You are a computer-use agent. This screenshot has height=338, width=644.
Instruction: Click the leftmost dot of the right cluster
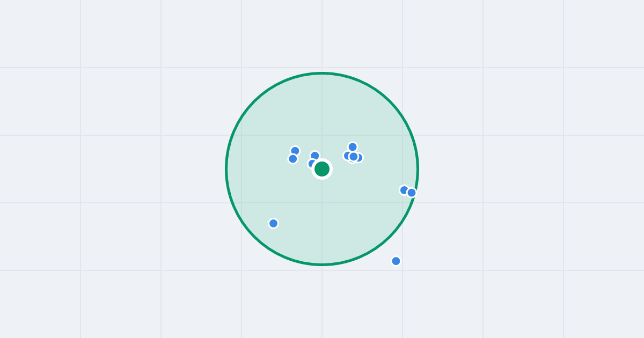click(347, 156)
